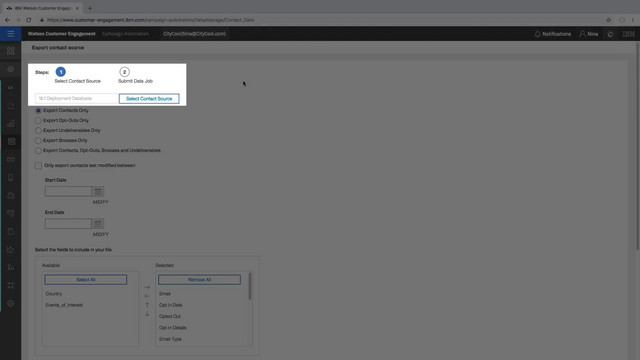Open the Campaign Automation menu item
Viewport: 640px width, 360px height.
[125, 34]
